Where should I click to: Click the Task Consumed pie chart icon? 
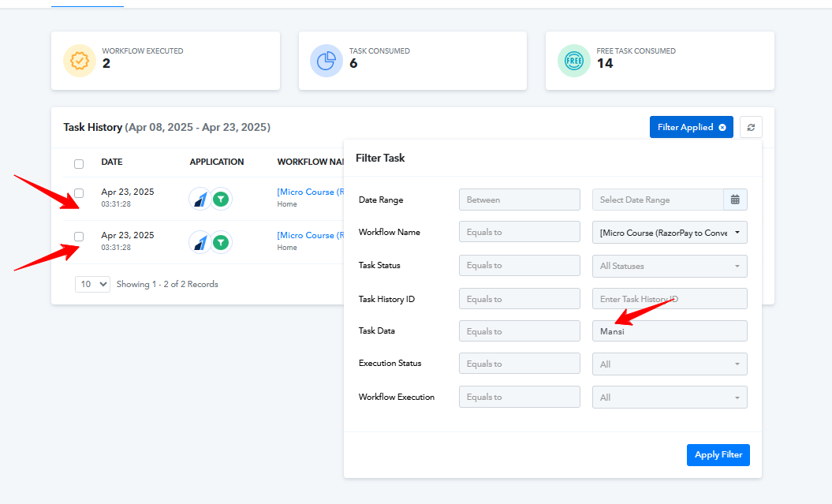(326, 61)
